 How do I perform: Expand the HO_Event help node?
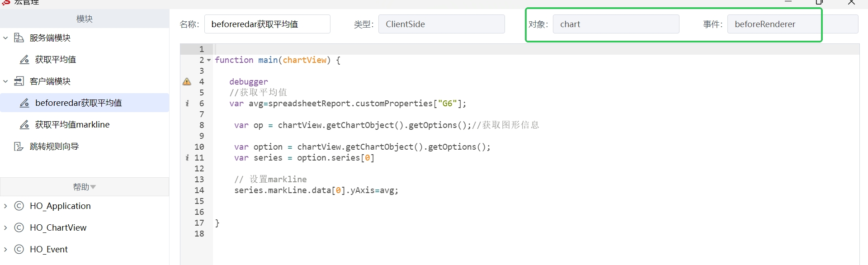(5, 249)
